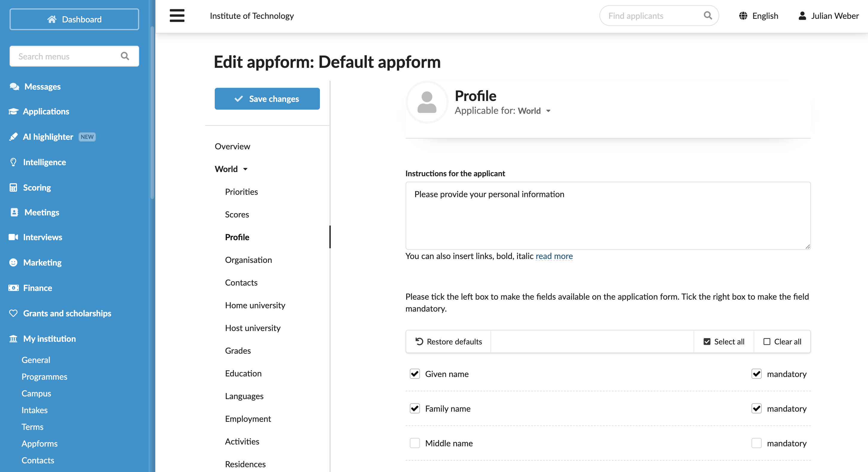Click the globe language icon

pos(743,16)
